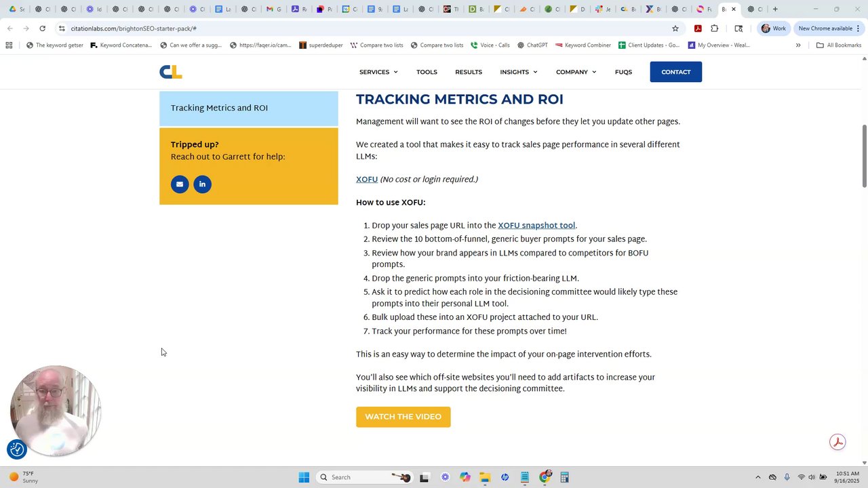Image resolution: width=868 pixels, height=488 pixels.
Task: Click the Adobe Acrobat extension icon
Action: point(698,28)
